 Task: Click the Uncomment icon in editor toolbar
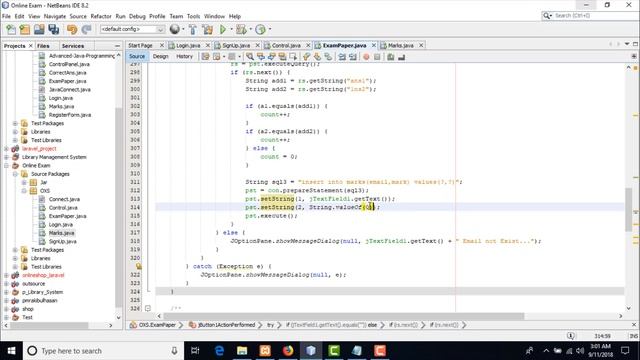[401, 57]
